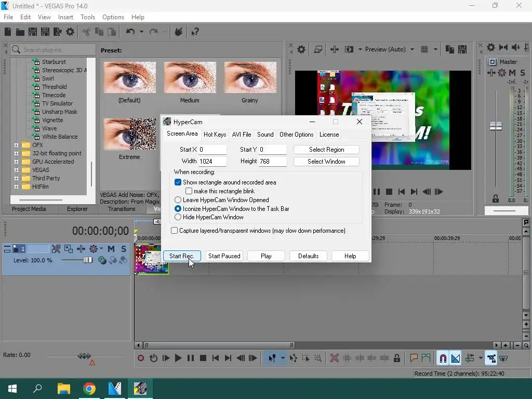This screenshot has width=532, height=399.
Task: Open the Edit menu
Action: click(x=25, y=17)
